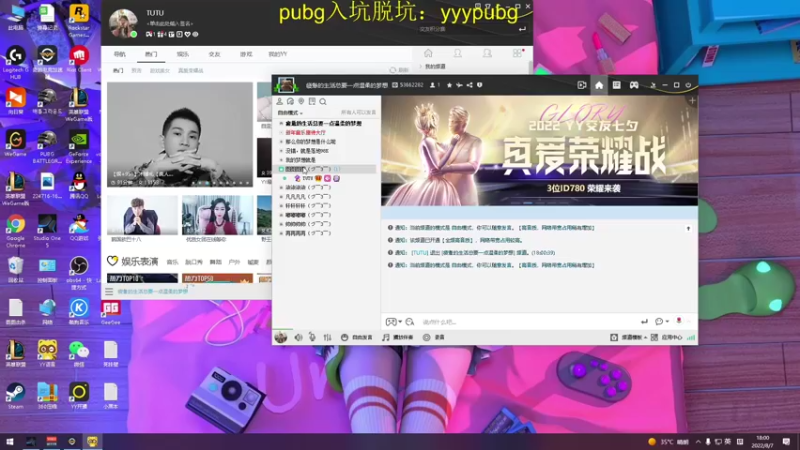
Task: Open the Steam desktop icon
Action: coord(15,396)
